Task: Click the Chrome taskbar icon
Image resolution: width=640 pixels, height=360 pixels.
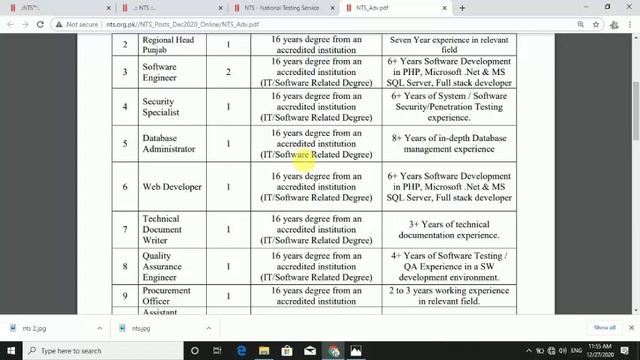Action: 333,351
